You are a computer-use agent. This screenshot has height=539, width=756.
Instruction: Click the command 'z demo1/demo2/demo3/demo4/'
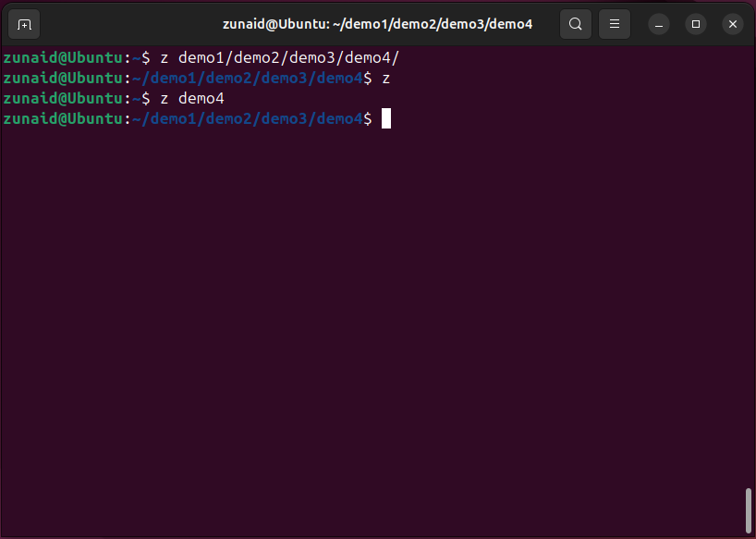click(x=280, y=58)
